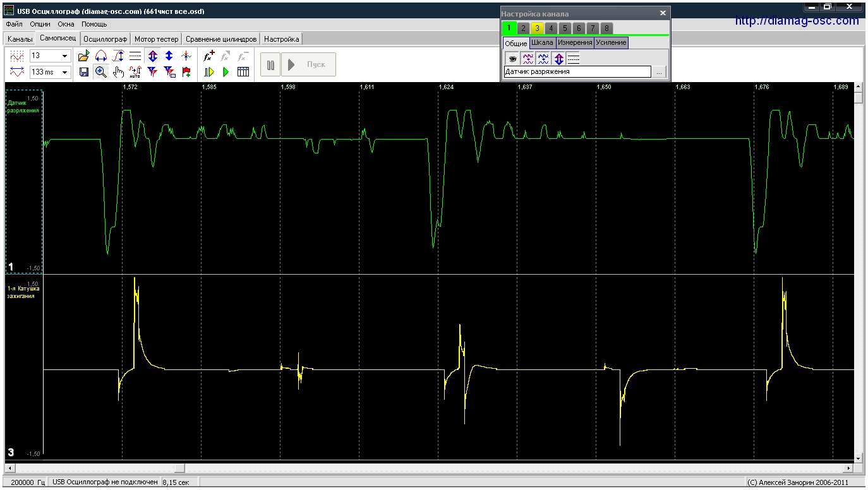Click the Датчик разряжения name field
Image resolution: width=868 pixels, height=490 pixels.
[x=577, y=72]
